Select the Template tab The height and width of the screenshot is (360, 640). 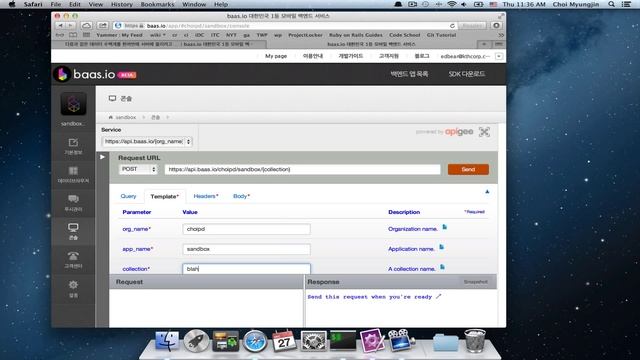coord(164,197)
